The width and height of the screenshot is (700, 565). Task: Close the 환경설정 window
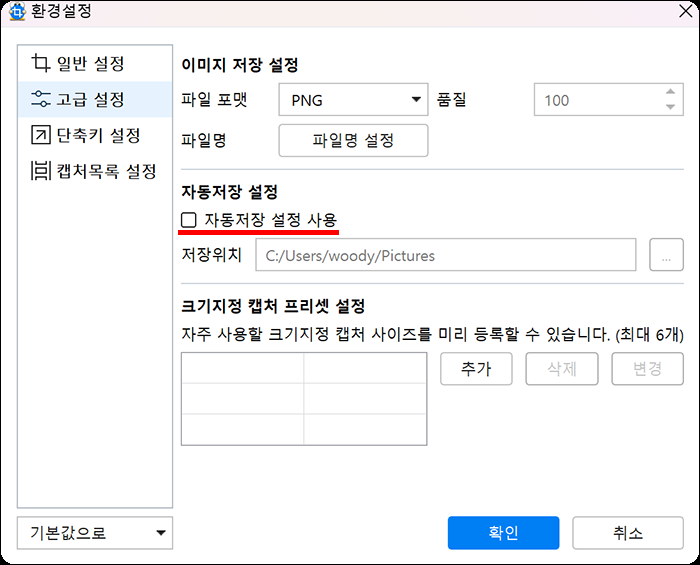(x=685, y=11)
